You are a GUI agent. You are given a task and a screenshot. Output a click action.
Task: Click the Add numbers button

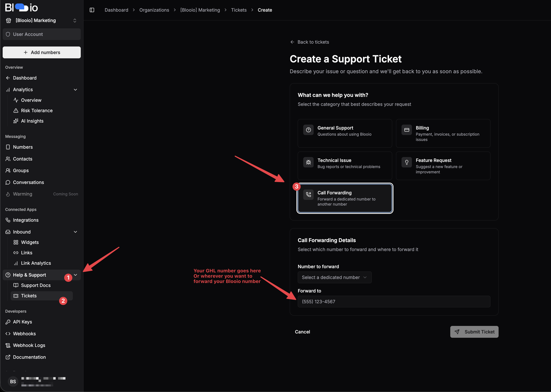[x=42, y=52]
